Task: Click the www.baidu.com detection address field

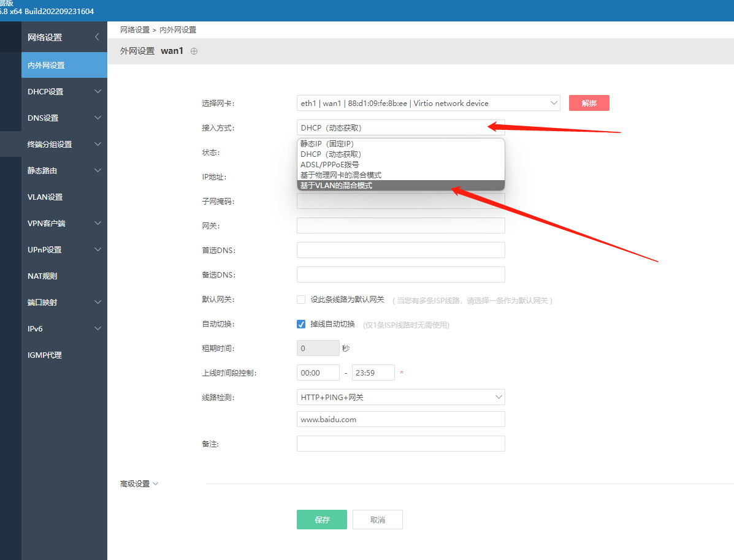Action: [400, 419]
